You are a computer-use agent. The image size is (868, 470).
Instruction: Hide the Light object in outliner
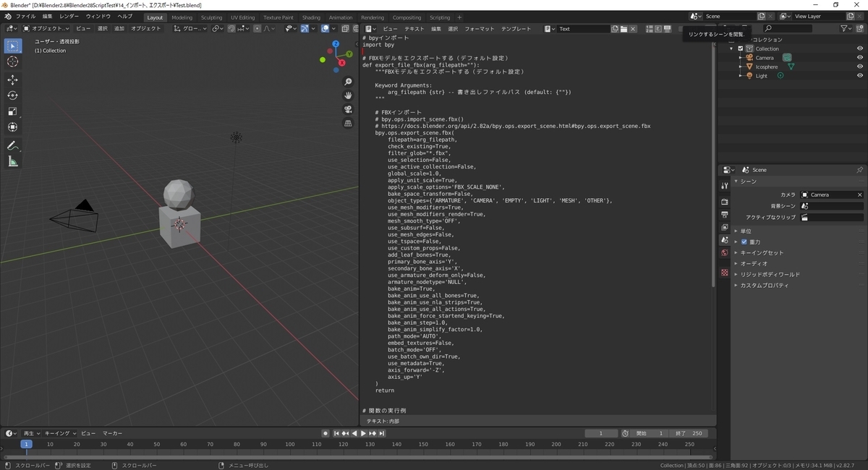point(860,76)
